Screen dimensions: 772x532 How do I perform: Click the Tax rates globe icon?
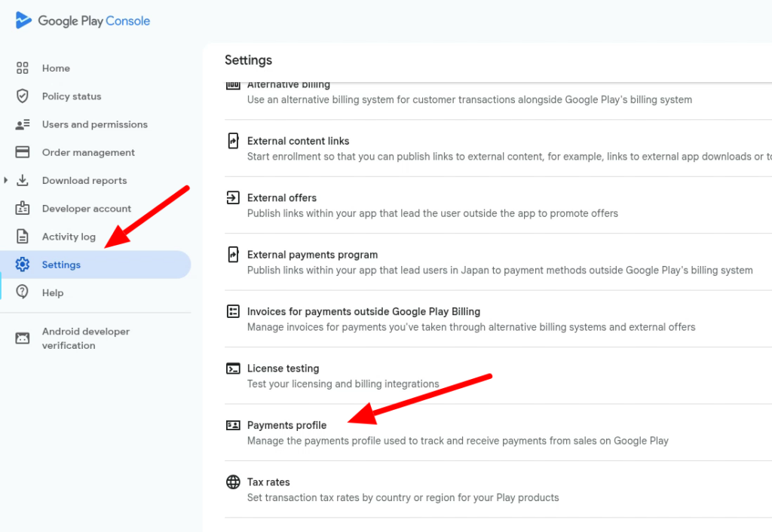tap(233, 482)
